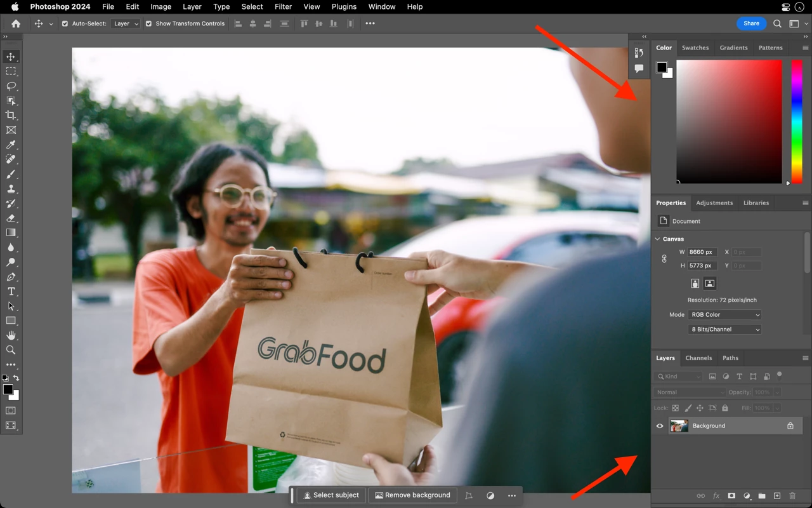Select the Clone Stamp tool

tap(11, 189)
